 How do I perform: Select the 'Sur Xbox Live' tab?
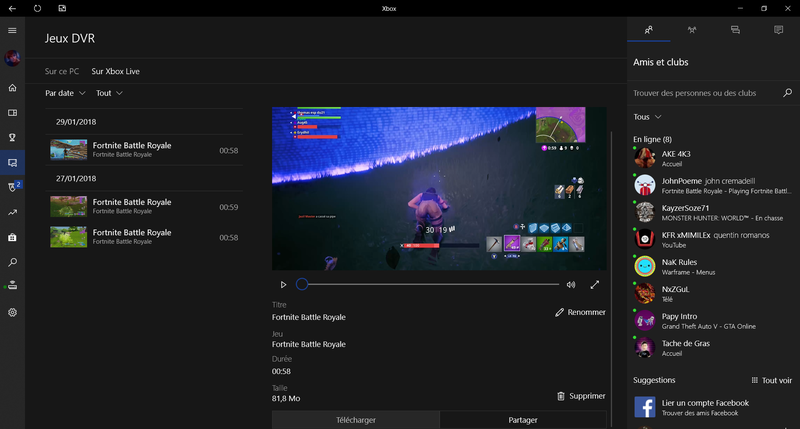click(x=114, y=72)
